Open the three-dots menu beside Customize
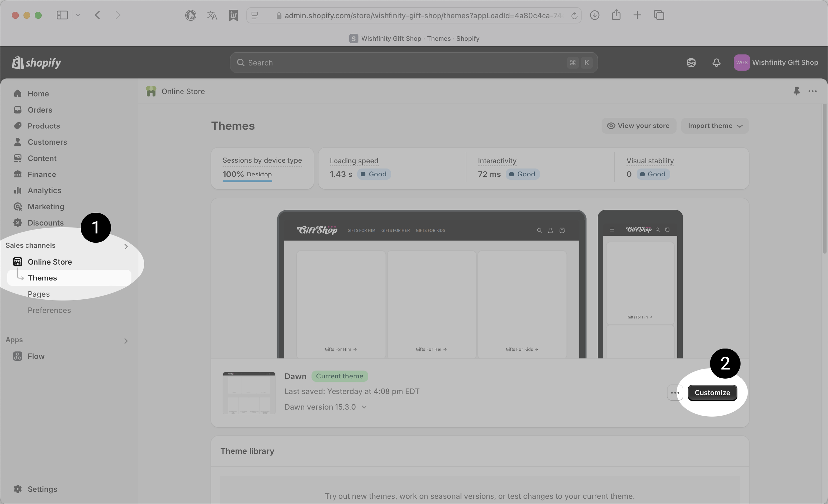The height and width of the screenshot is (504, 828). pyautogui.click(x=675, y=393)
